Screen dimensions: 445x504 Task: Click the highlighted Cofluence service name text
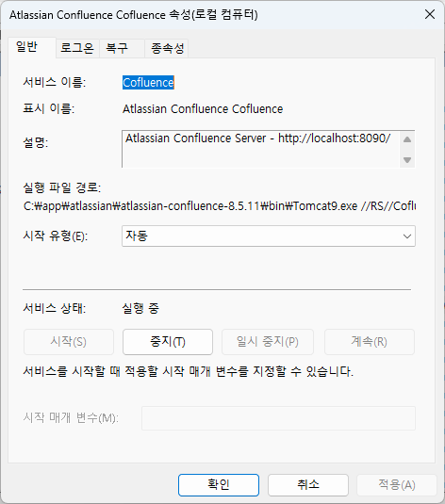(x=148, y=83)
